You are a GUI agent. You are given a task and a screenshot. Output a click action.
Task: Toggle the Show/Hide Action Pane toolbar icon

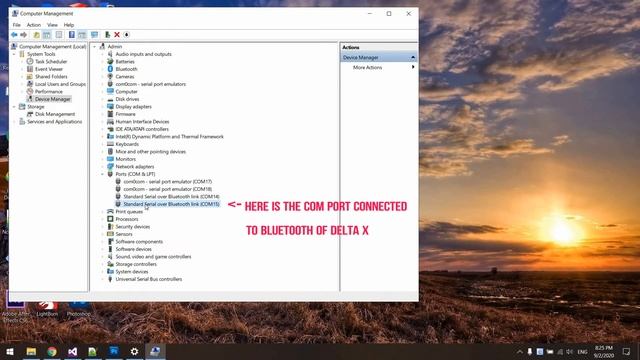[82, 35]
